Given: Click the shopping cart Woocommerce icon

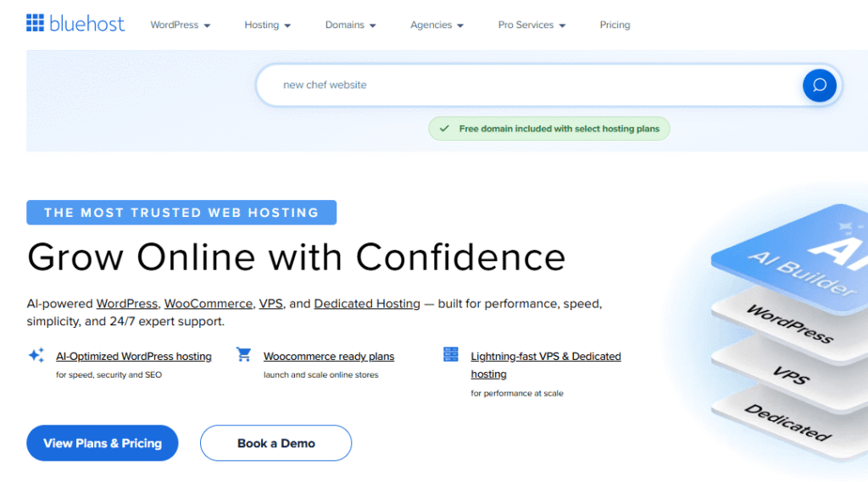Looking at the screenshot, I should [x=243, y=354].
